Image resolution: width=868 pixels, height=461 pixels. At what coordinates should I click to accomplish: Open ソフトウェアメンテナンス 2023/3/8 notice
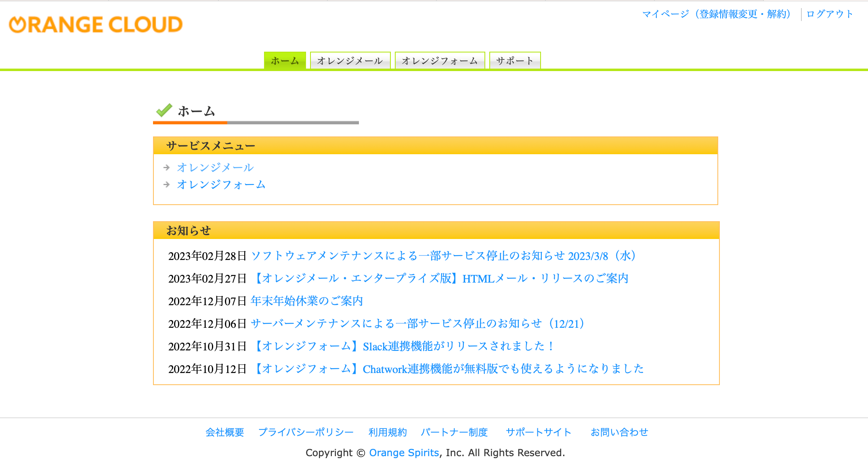443,256
